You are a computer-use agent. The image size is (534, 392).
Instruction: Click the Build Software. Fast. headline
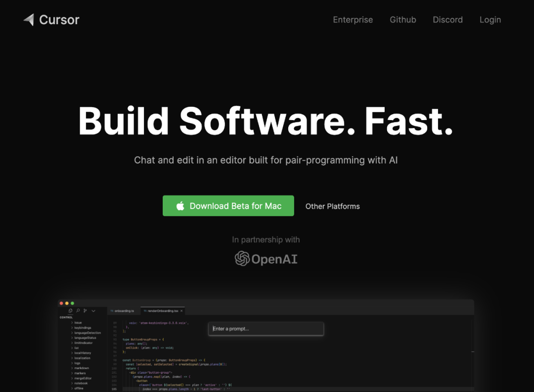point(266,121)
